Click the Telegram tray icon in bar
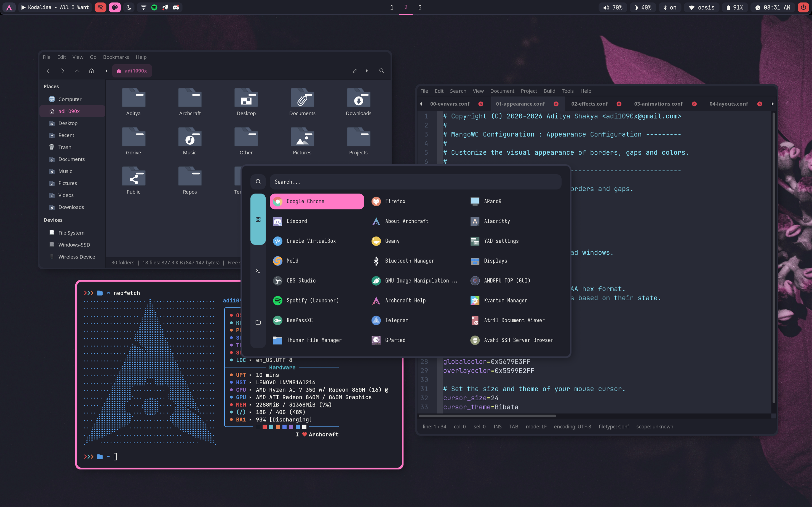This screenshot has width=812, height=507. pos(165,7)
